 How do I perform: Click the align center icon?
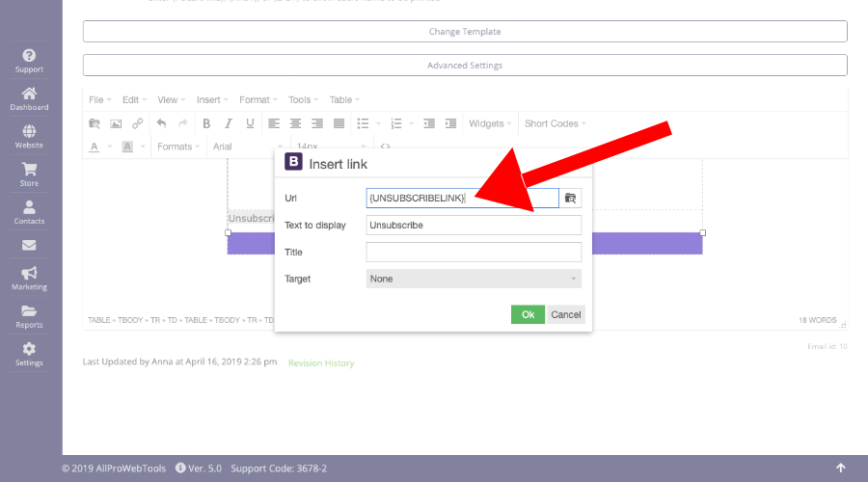pyautogui.click(x=295, y=123)
